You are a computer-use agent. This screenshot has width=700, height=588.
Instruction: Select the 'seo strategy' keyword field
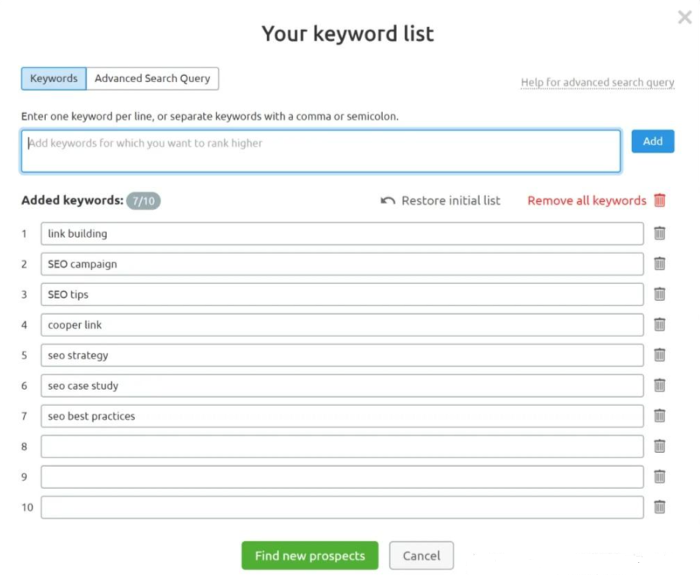[342, 355]
